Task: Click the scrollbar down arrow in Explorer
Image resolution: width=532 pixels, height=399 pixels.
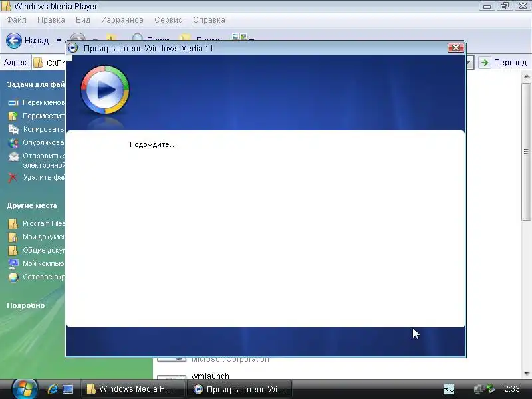Action: point(527,374)
